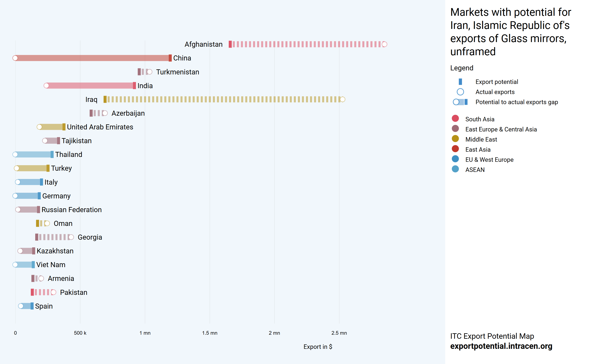The image size is (597, 364).
Task: Click the United Arab Emirates bar
Action: point(51,127)
